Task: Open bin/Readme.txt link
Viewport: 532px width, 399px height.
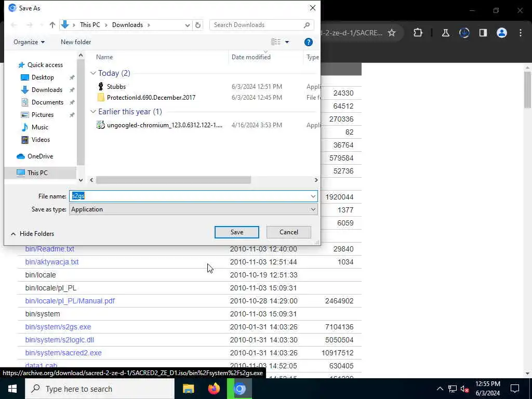Action: pyautogui.click(x=49, y=249)
